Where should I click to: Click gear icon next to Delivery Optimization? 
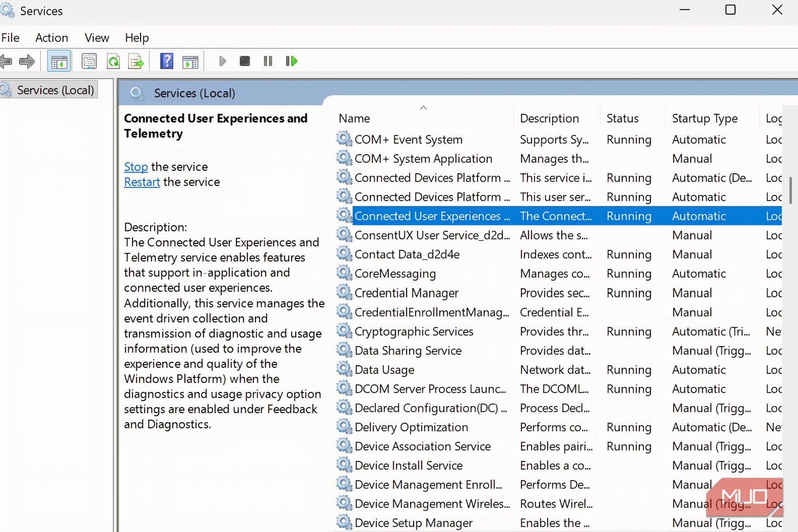(344, 426)
